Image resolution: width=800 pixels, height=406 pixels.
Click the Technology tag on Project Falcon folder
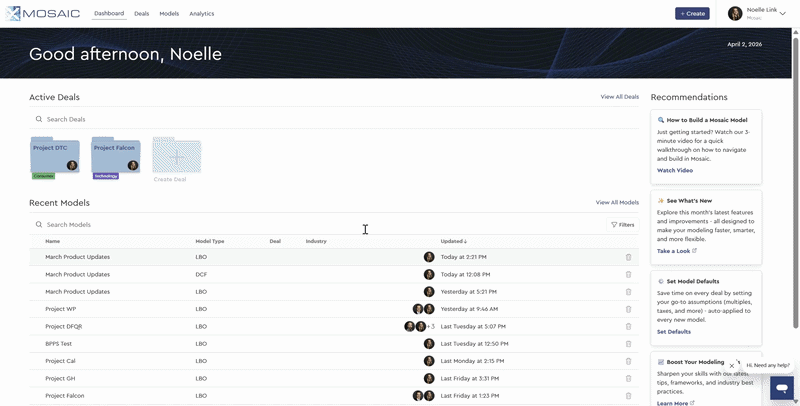pyautogui.click(x=106, y=176)
